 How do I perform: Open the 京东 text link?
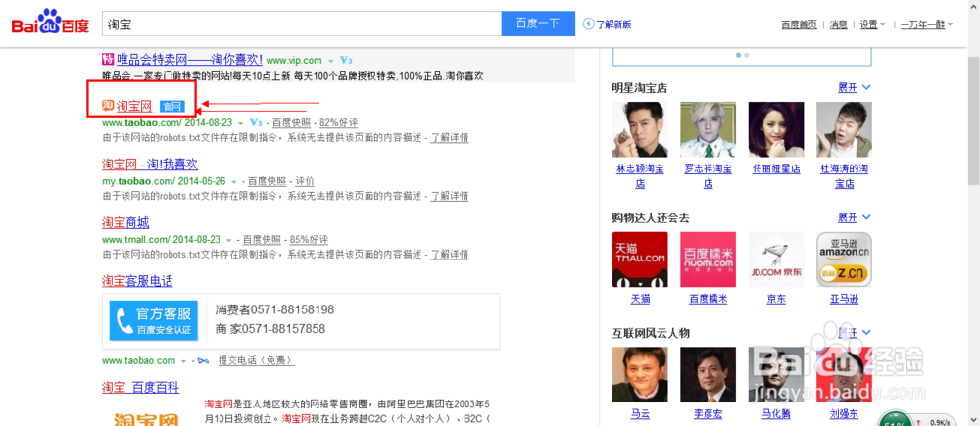pos(776,300)
